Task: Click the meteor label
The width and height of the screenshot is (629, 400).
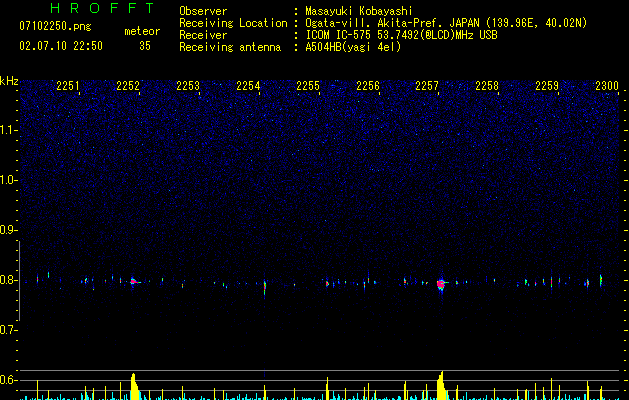Action: coord(142,31)
